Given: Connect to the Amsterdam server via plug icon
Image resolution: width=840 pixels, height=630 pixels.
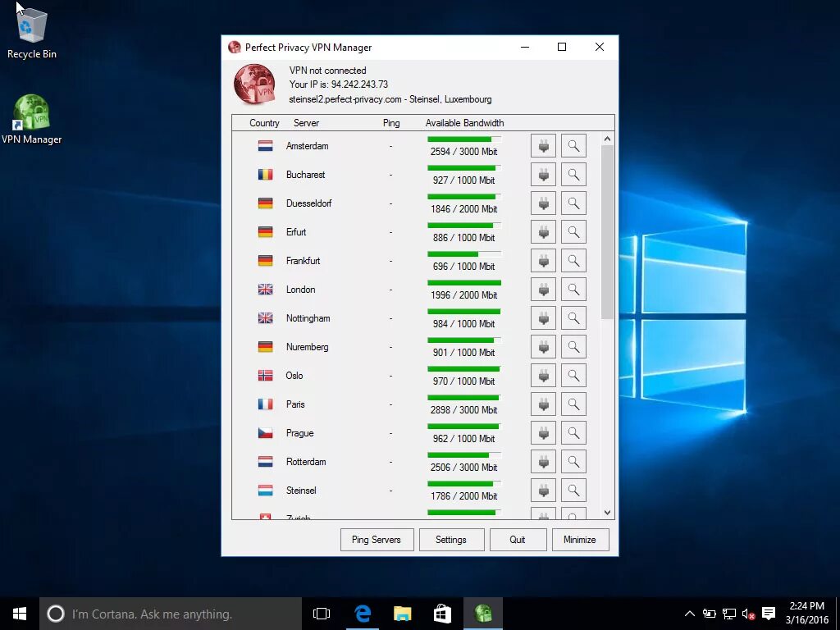Looking at the screenshot, I should 543,146.
